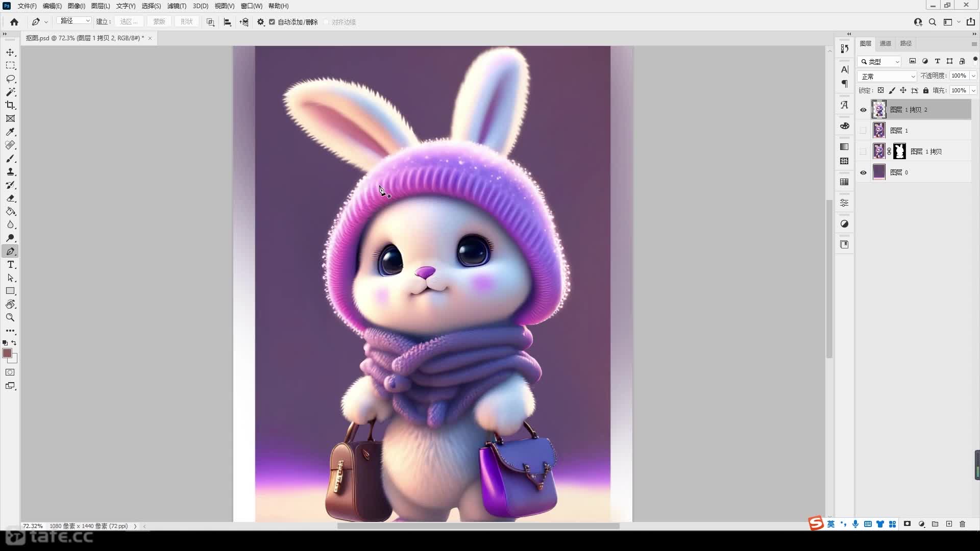
Task: Open the 文件(F) menu
Action: pyautogui.click(x=27, y=6)
